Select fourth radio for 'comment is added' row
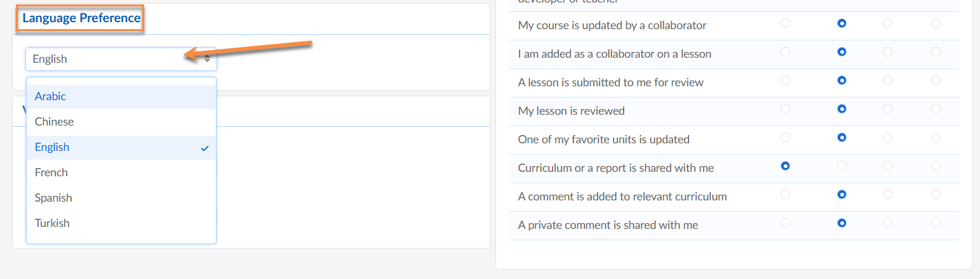 (x=936, y=195)
